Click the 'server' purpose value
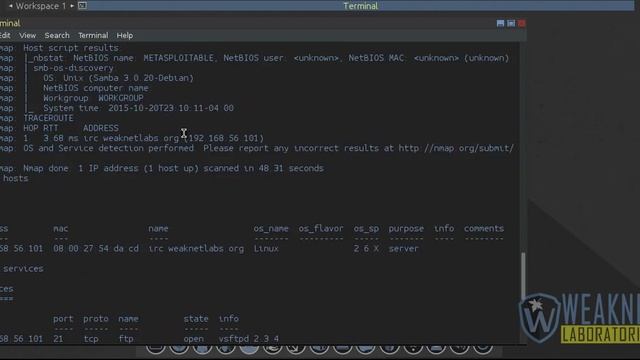The width and height of the screenshot is (640, 360). (x=404, y=249)
